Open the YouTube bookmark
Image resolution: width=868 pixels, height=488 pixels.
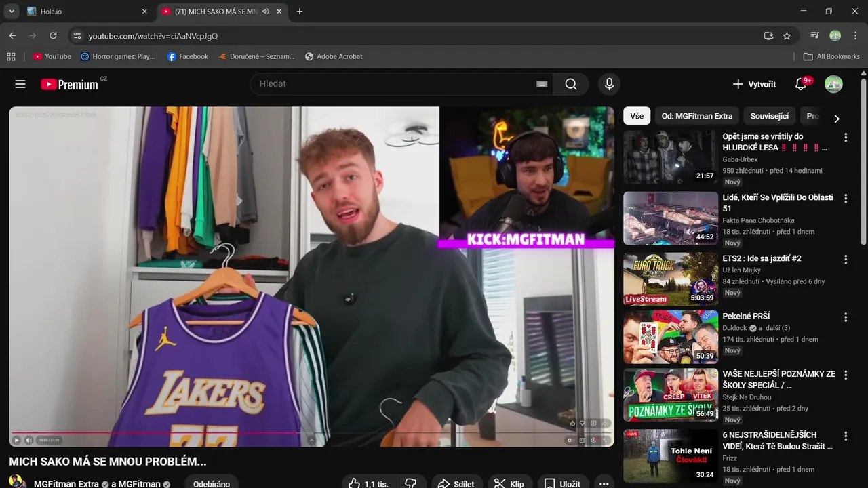point(52,56)
